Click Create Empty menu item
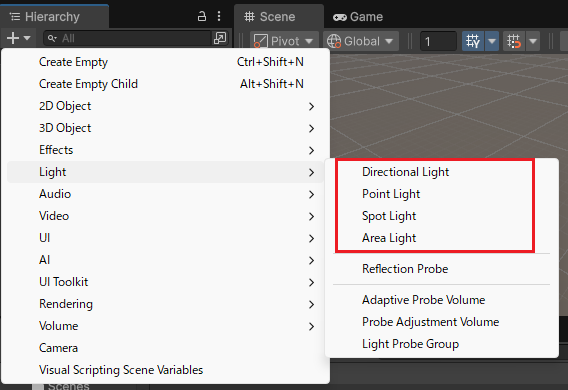This screenshot has height=390, width=568. (165, 62)
